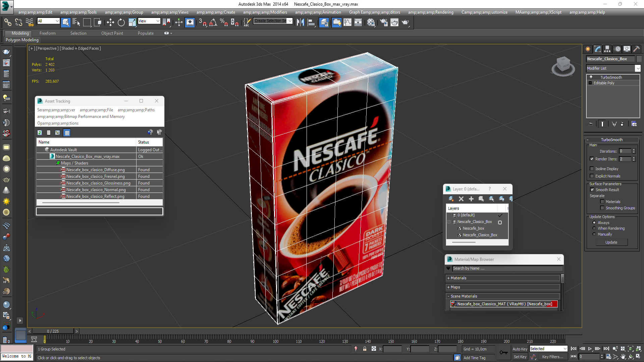Click the Mirror tool icon

(300, 22)
